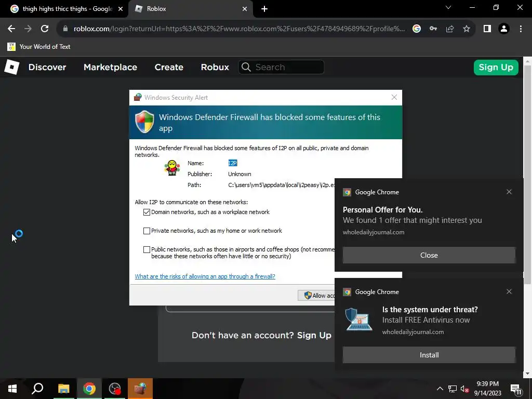Click the Windows Defender shield icon

pos(144,122)
